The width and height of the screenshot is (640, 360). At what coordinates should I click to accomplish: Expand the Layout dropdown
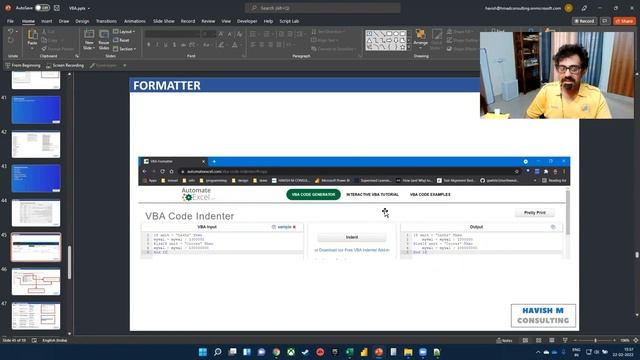pos(124,31)
